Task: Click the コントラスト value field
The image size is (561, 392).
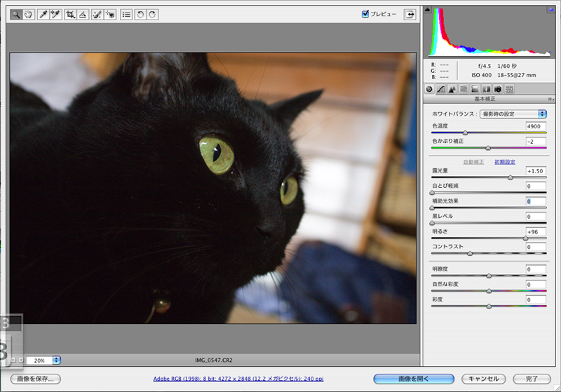Action: click(536, 247)
